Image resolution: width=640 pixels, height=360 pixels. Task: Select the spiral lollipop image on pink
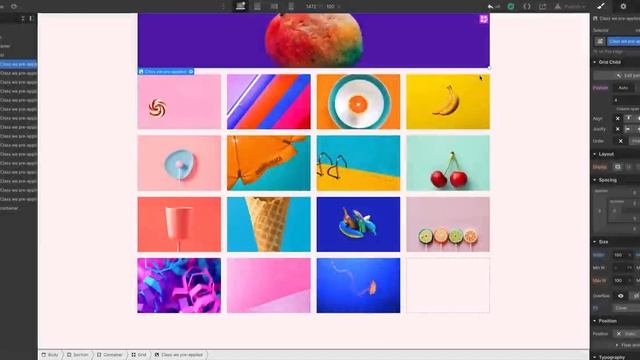click(x=179, y=102)
